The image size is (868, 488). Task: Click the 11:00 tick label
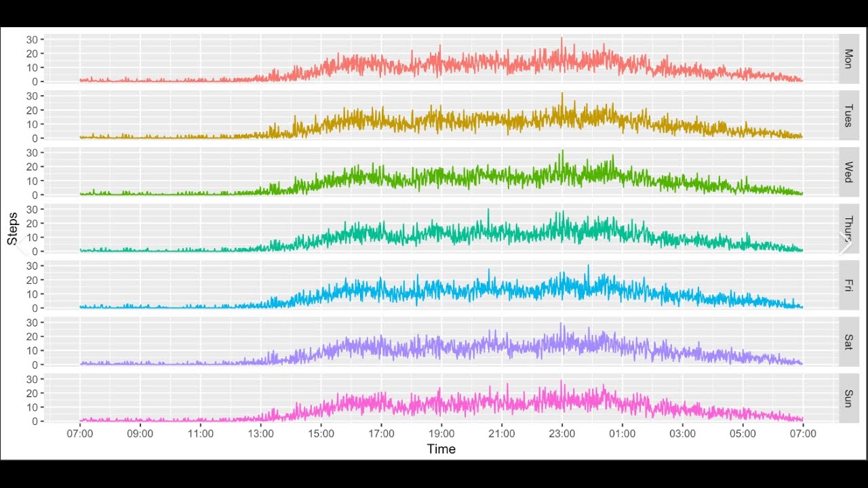(x=201, y=434)
